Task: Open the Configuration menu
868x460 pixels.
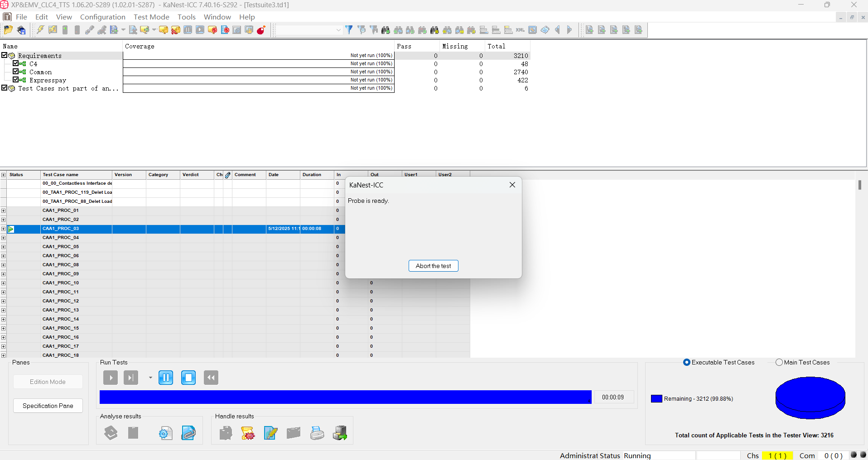Action: click(x=102, y=17)
